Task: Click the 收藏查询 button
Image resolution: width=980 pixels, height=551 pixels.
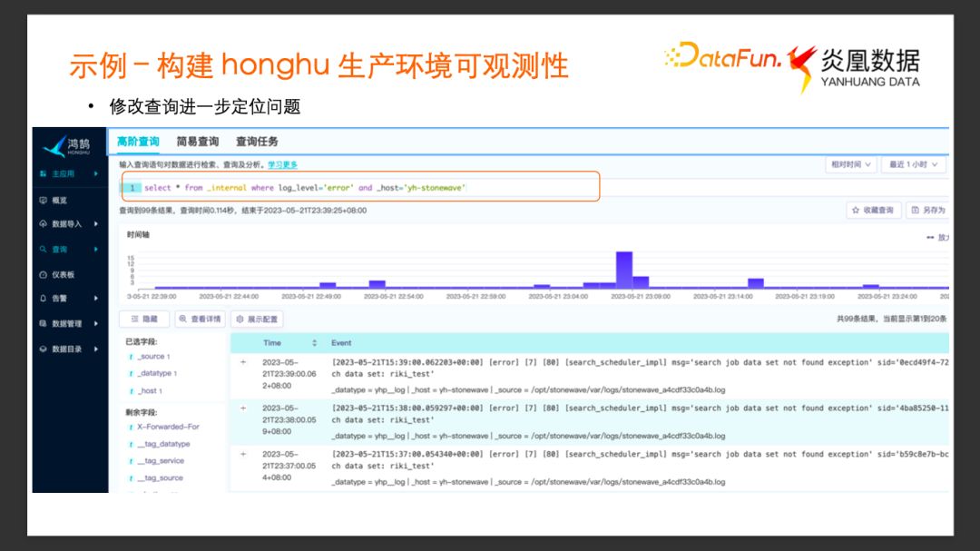Action: [874, 211]
